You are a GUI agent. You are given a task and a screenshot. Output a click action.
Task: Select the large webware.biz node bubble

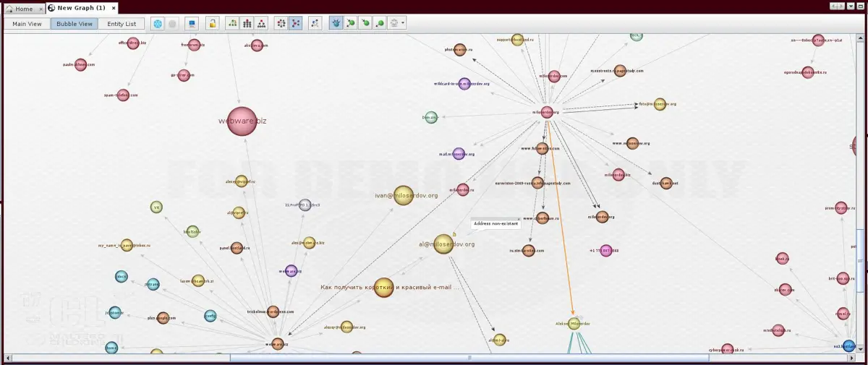(x=242, y=121)
